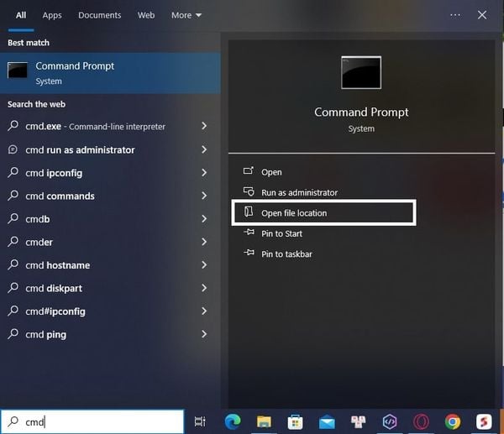This screenshot has width=504, height=434.
Task: Click the Task View taskbar icon
Action: point(200,421)
